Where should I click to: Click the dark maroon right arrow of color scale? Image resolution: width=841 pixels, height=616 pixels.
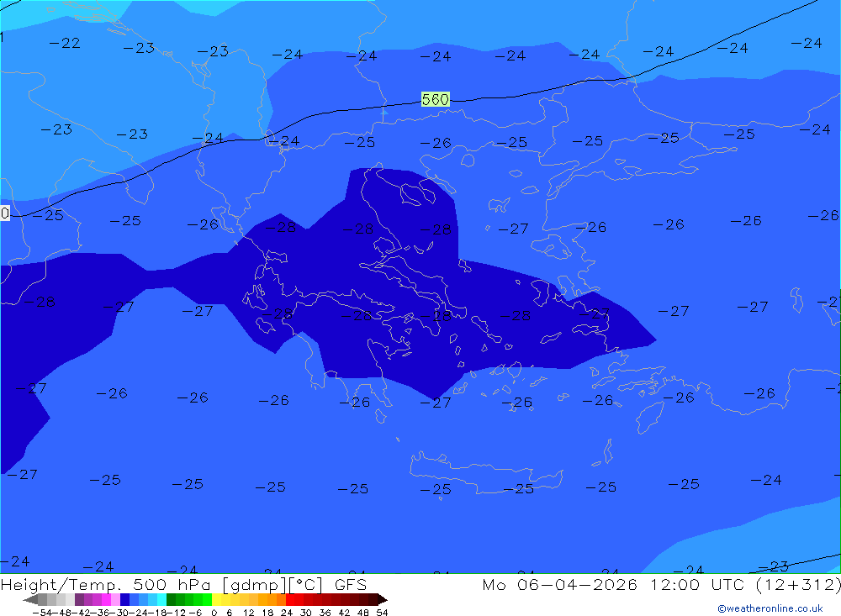pyautogui.click(x=383, y=600)
